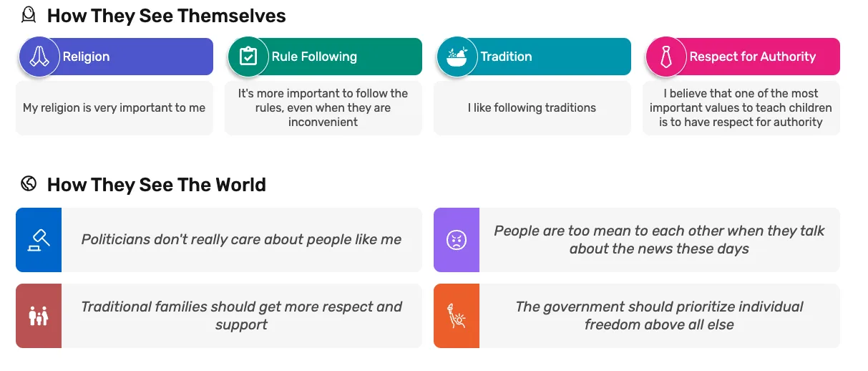The height and width of the screenshot is (371, 868).
Task: Click the blue gavel icon
Action: [x=39, y=240]
